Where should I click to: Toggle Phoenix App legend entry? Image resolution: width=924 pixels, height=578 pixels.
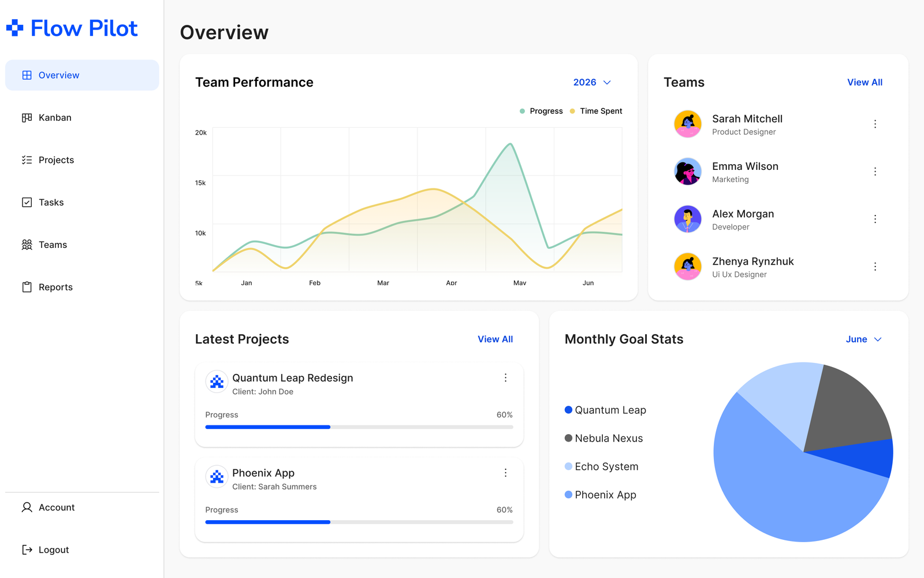pos(600,495)
